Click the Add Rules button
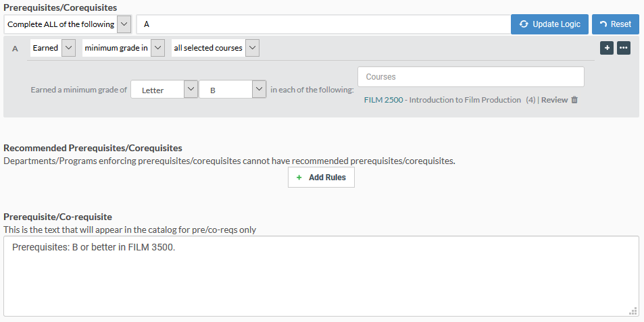 coord(321,178)
